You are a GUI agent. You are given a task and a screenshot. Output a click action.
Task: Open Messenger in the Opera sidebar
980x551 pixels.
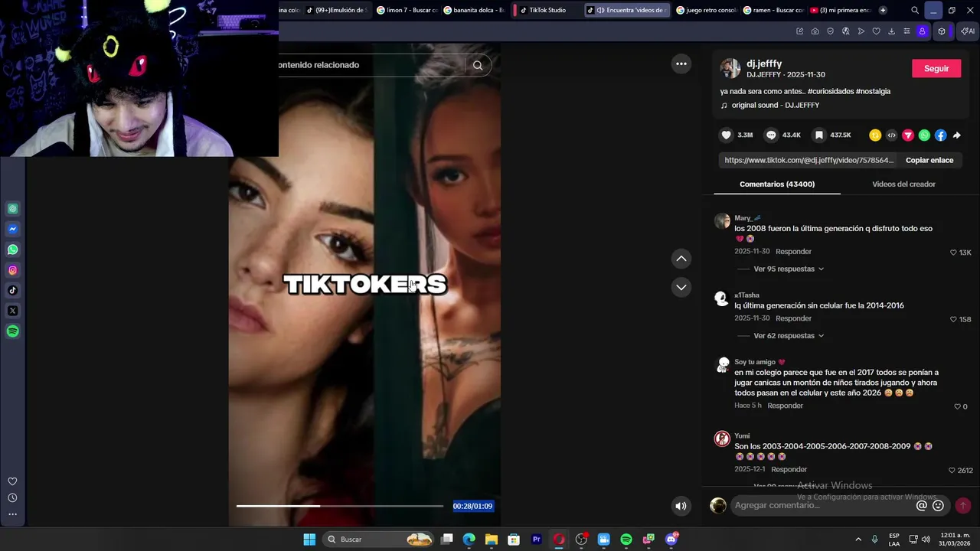click(13, 229)
